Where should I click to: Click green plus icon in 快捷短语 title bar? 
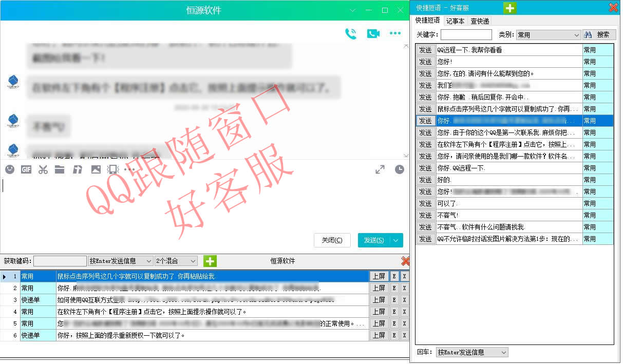click(x=509, y=8)
